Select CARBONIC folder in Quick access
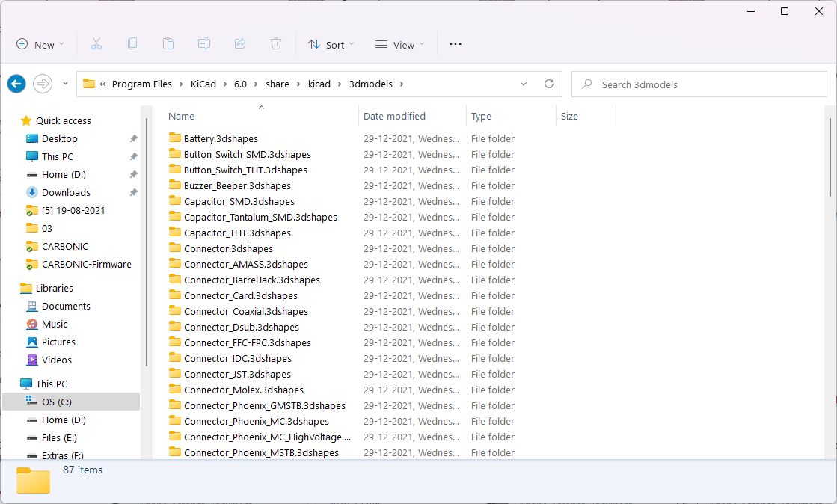Screen dimensions: 837x504 (64, 246)
